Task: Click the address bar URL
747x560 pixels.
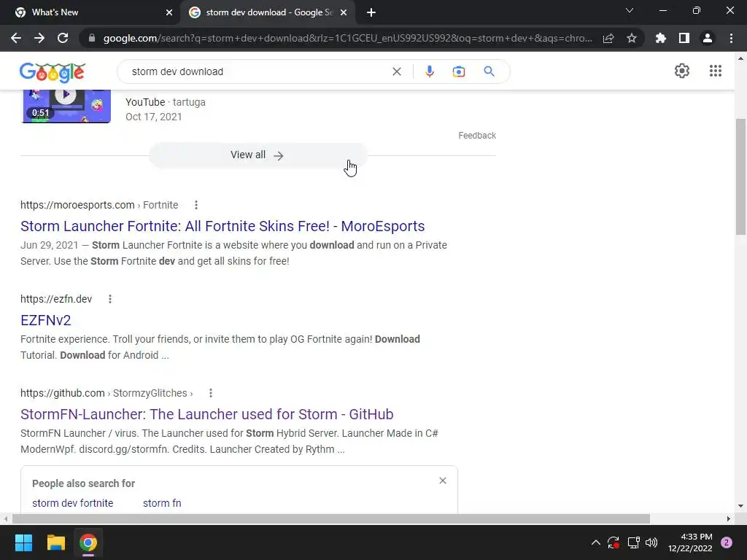Action: click(x=348, y=38)
